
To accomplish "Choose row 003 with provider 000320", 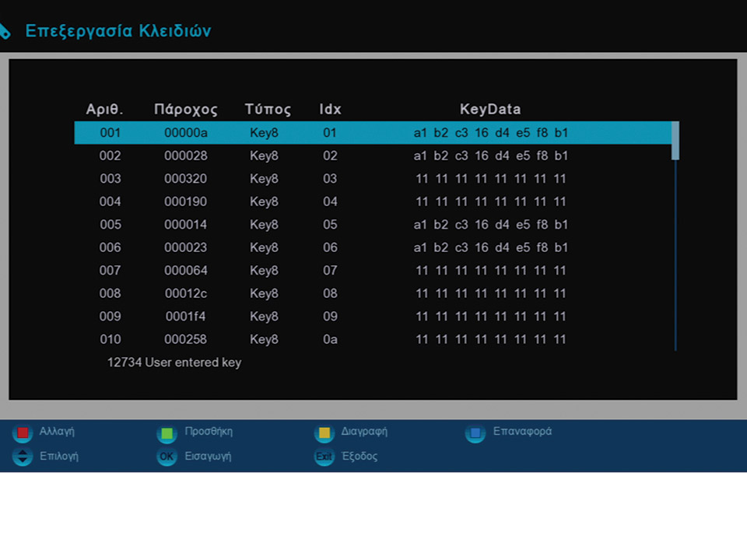I will click(373, 179).
